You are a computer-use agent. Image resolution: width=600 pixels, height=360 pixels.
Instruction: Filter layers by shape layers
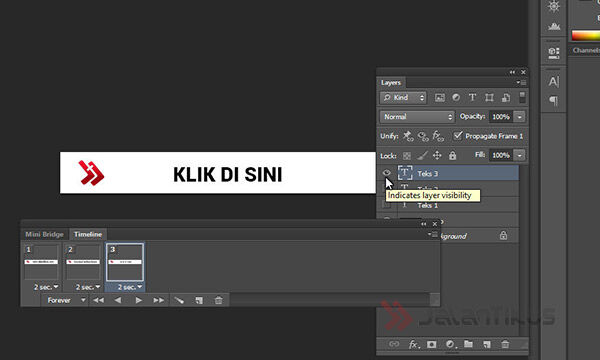pos(489,98)
